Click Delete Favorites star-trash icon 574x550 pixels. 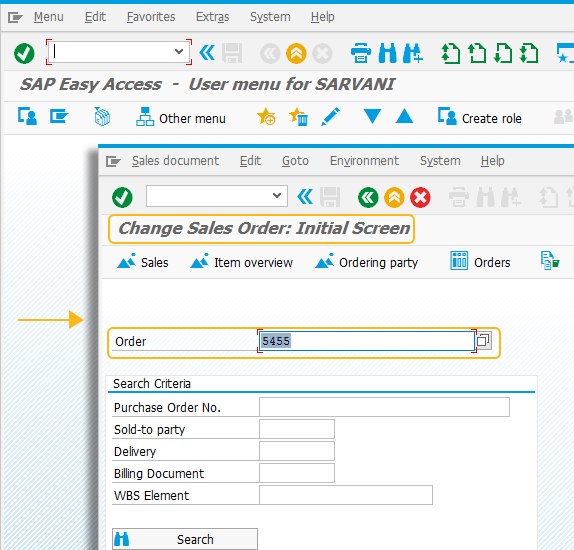[x=298, y=117]
